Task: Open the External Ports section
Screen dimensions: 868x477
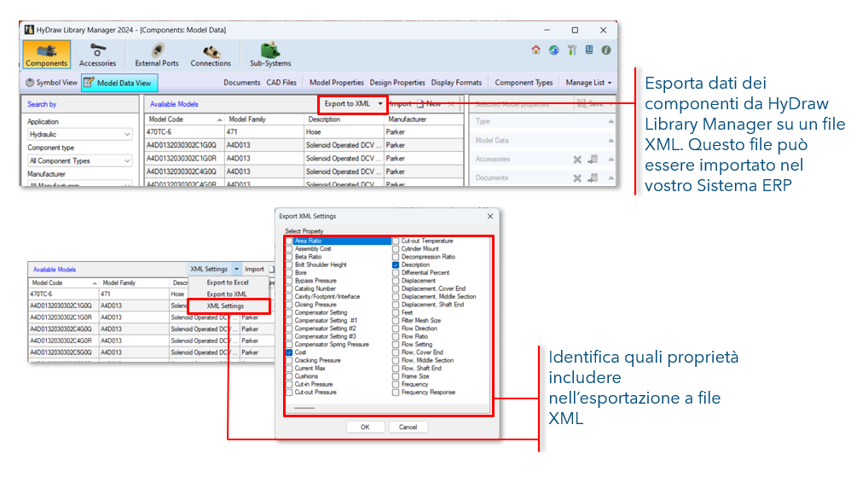Action: click(157, 55)
